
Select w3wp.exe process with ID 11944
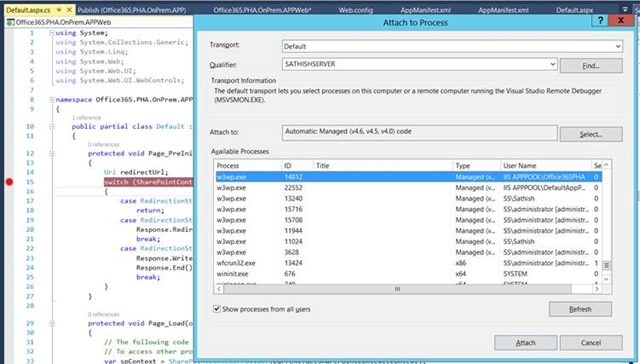click(x=408, y=231)
